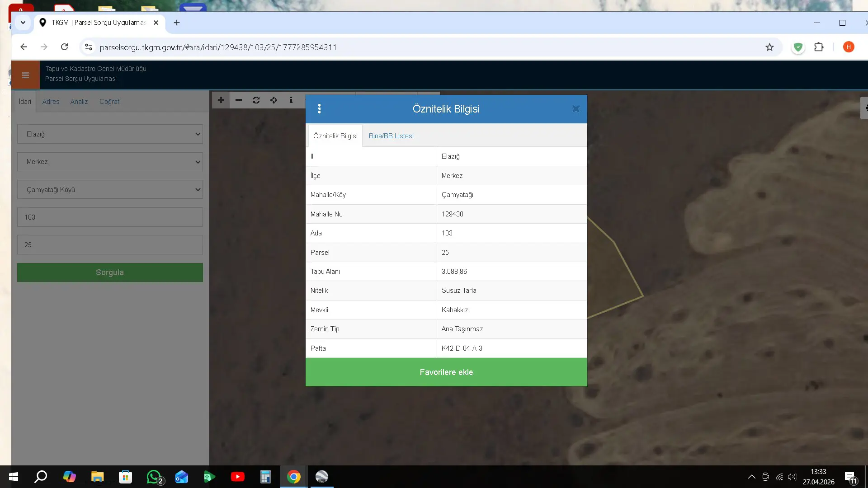Close the Öznitelik Bilgisi dialog
868x488 pixels.
(x=576, y=109)
